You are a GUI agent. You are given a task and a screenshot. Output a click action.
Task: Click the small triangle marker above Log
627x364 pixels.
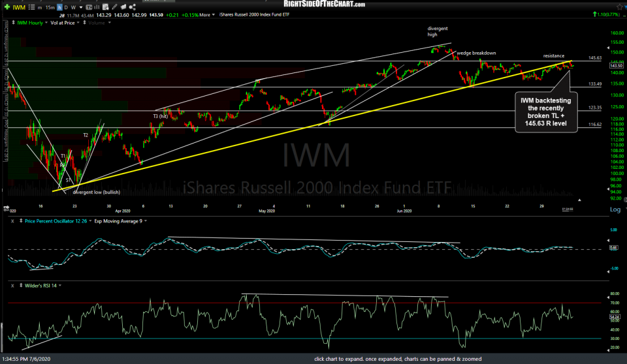[579, 200]
